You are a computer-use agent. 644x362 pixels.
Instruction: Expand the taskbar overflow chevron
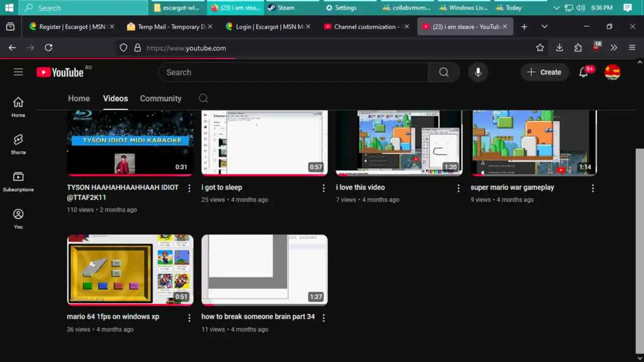556,8
